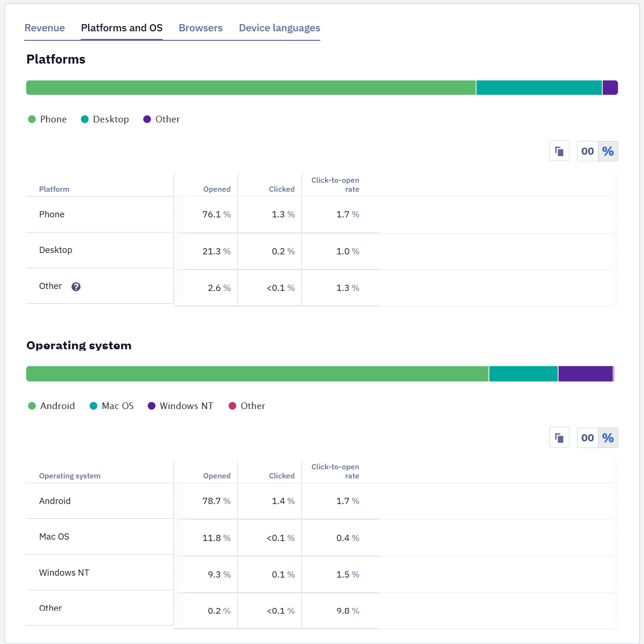Open the Revenue tab
644x644 pixels.
coord(45,28)
